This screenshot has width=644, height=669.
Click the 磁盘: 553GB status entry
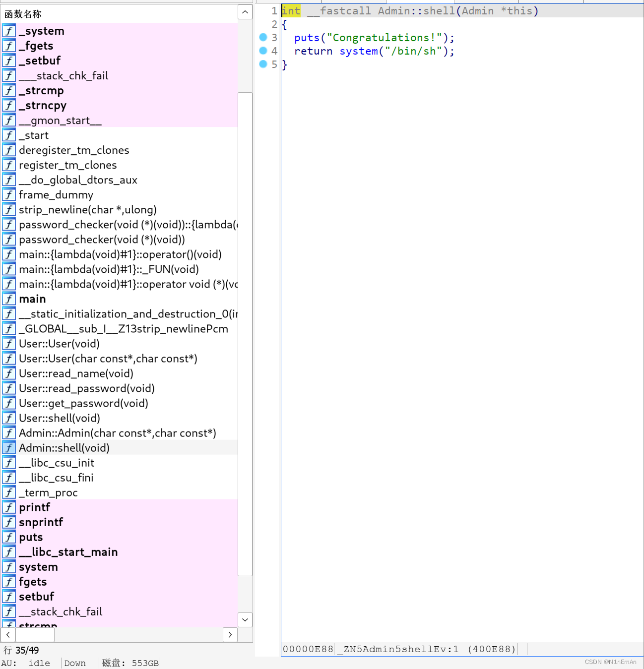(x=130, y=663)
